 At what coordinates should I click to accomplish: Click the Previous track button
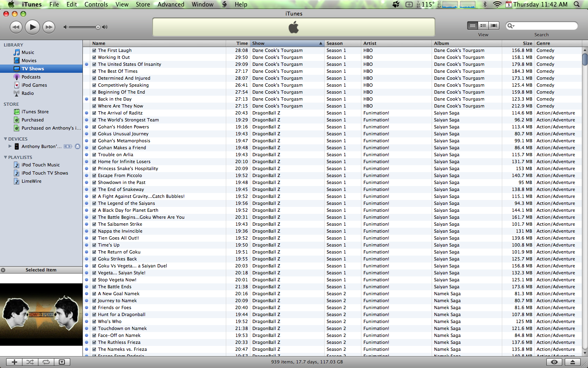click(16, 27)
